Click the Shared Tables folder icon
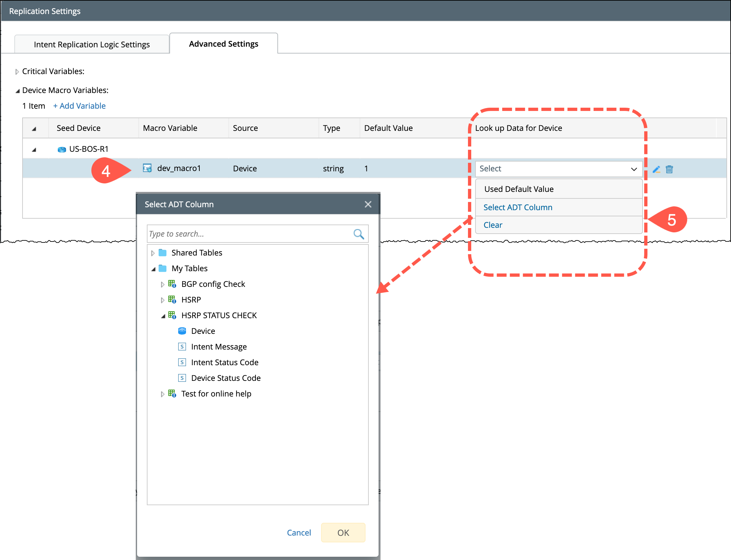 point(163,253)
